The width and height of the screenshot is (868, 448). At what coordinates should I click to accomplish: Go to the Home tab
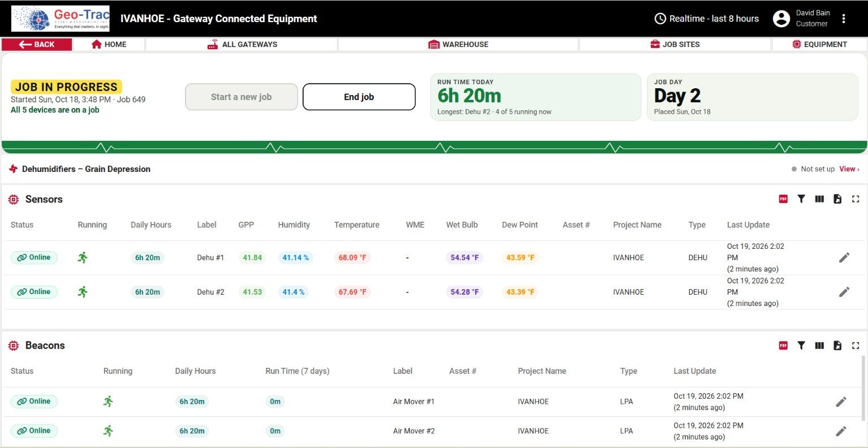point(109,44)
